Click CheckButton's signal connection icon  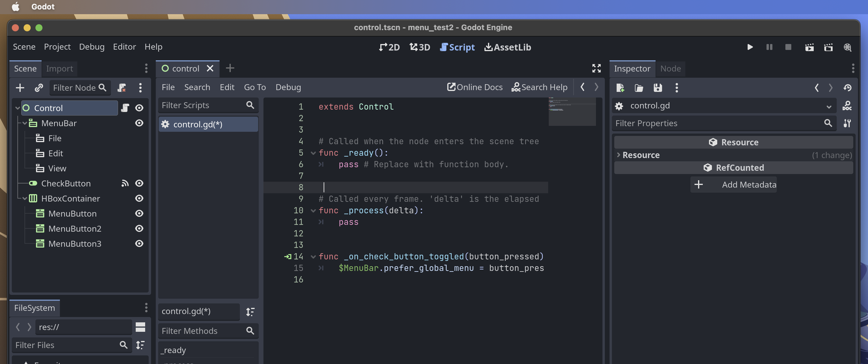pos(125,183)
